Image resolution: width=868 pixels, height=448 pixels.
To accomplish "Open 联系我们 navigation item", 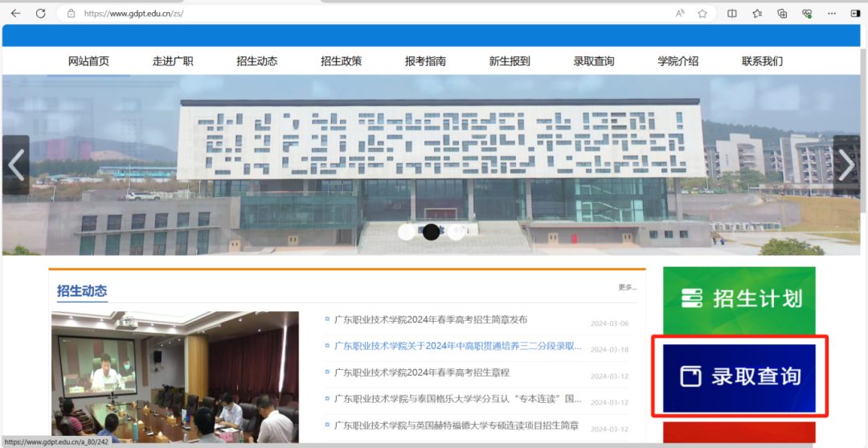I will pyautogui.click(x=762, y=61).
